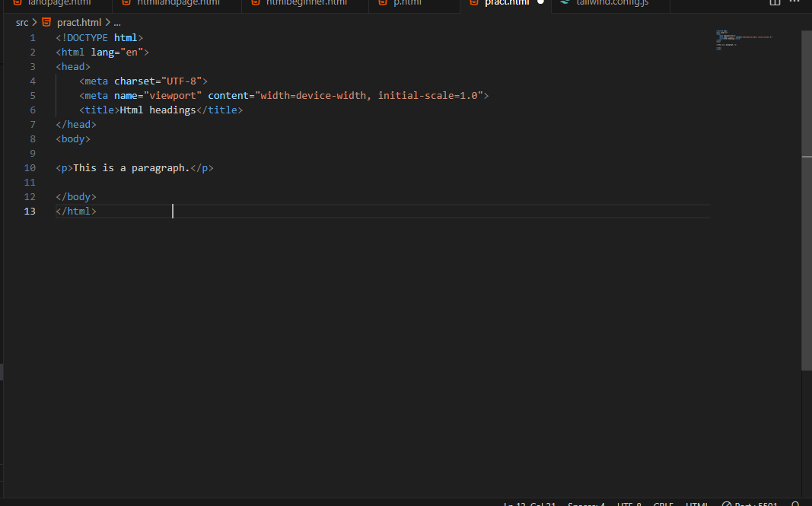This screenshot has height=506, width=812.
Task: Open the 'src' folder breadcrumb
Action: (22, 22)
